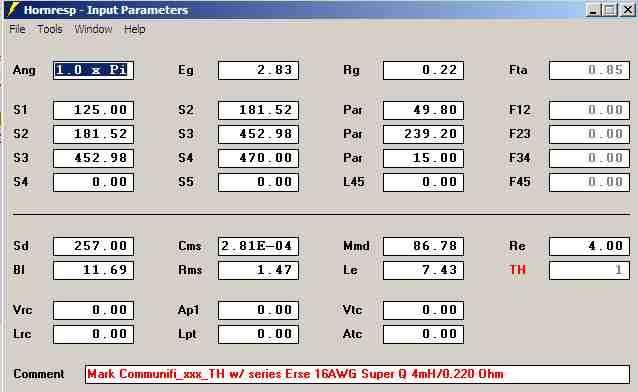The image size is (638, 392).
Task: Click the Atc field
Action: [423, 334]
